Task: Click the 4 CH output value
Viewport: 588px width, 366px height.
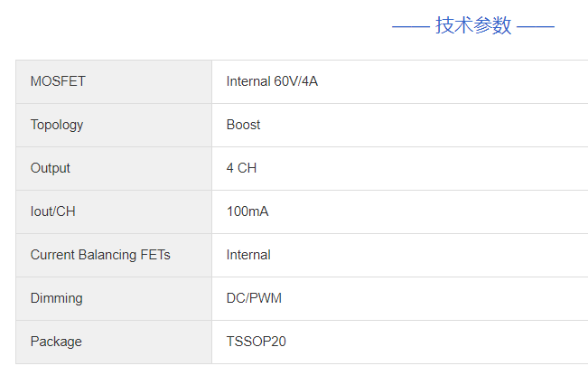Action: click(x=242, y=168)
